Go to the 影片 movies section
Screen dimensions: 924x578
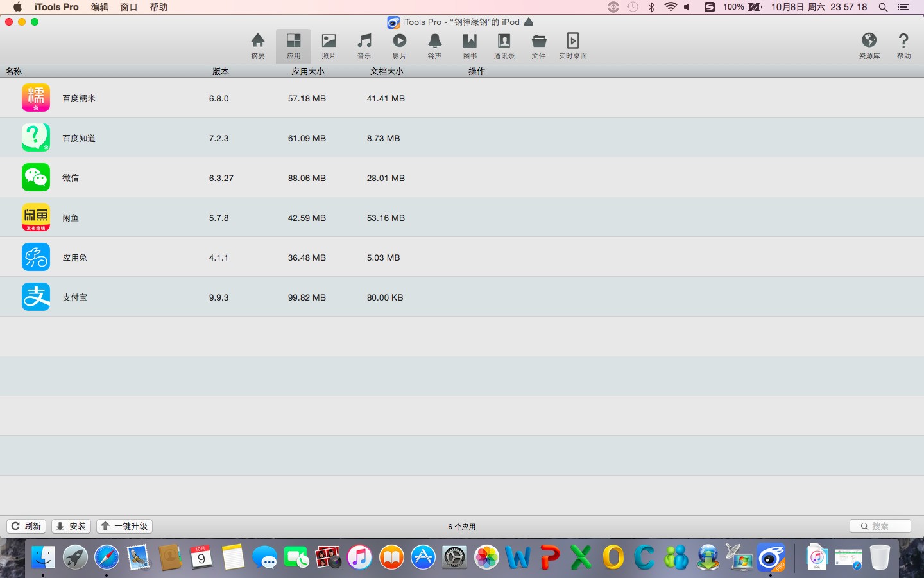pyautogui.click(x=399, y=46)
